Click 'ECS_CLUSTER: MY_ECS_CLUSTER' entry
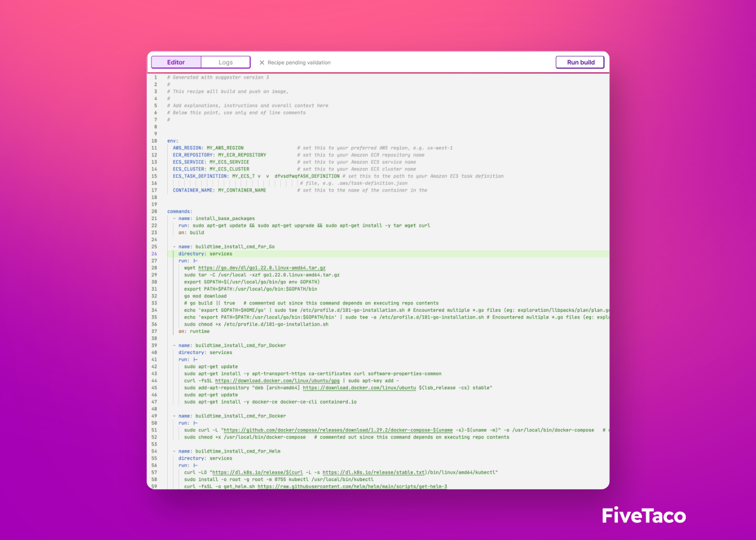The height and width of the screenshot is (540, 756). (211, 169)
